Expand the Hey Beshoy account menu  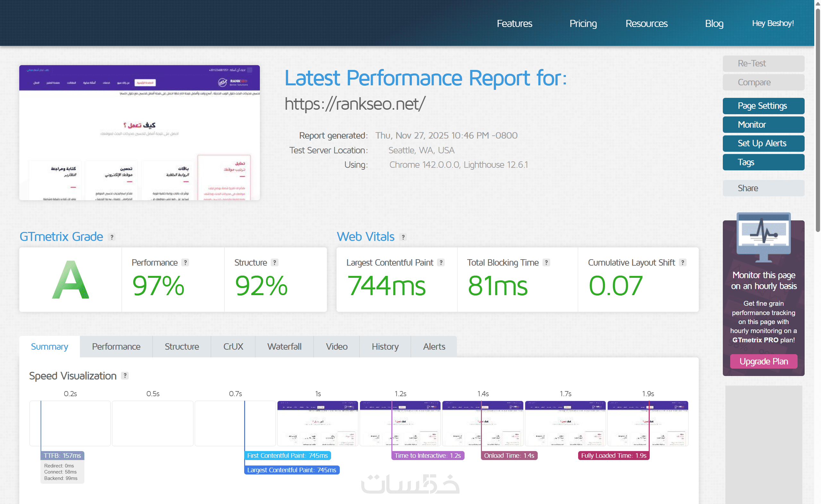[x=772, y=23]
